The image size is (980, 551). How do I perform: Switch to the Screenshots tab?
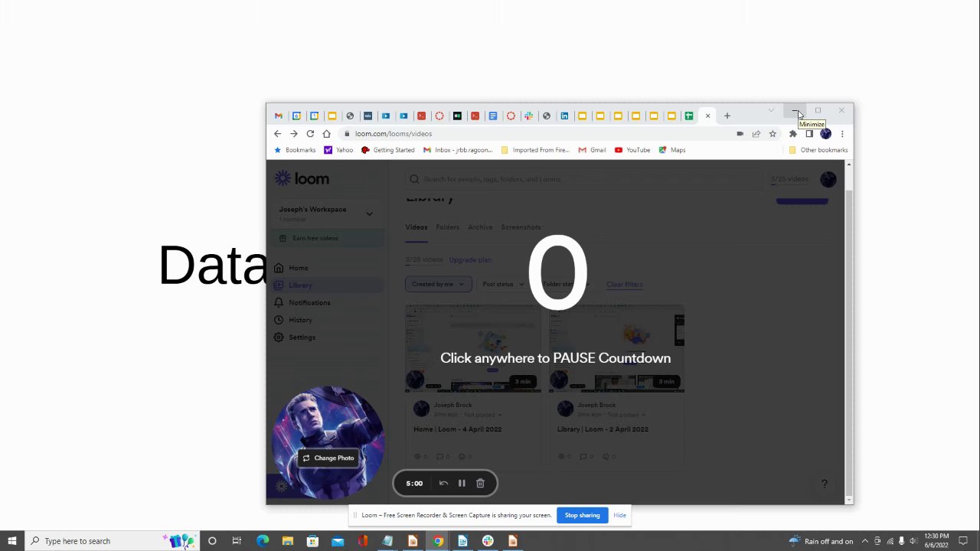point(521,227)
